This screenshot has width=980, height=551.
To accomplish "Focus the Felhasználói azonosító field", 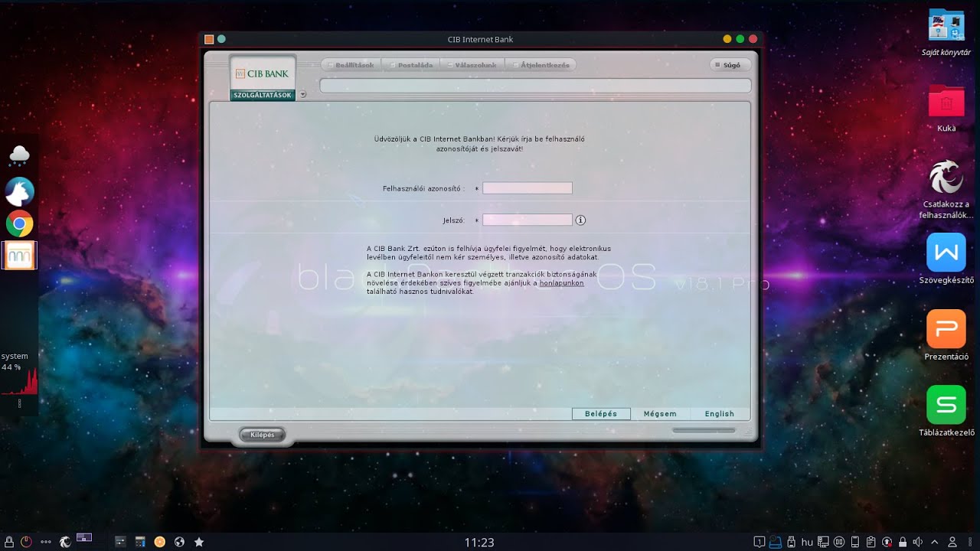I will pyautogui.click(x=528, y=188).
